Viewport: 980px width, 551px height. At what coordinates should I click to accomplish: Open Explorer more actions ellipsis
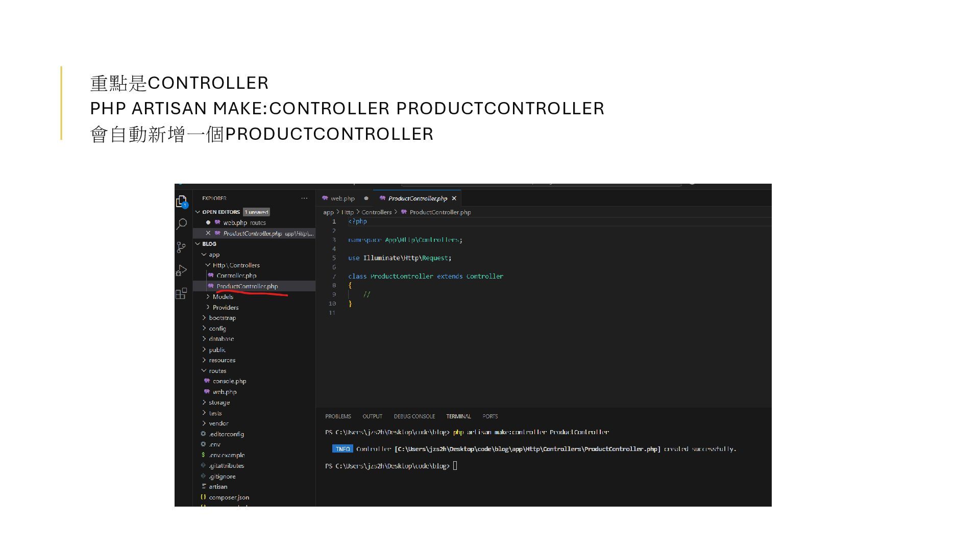point(304,198)
